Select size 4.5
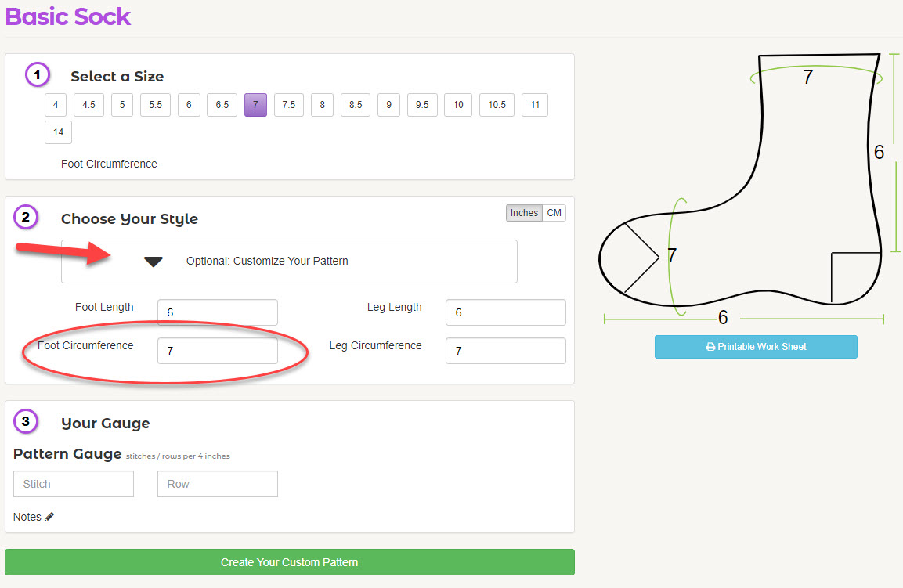 [88, 105]
